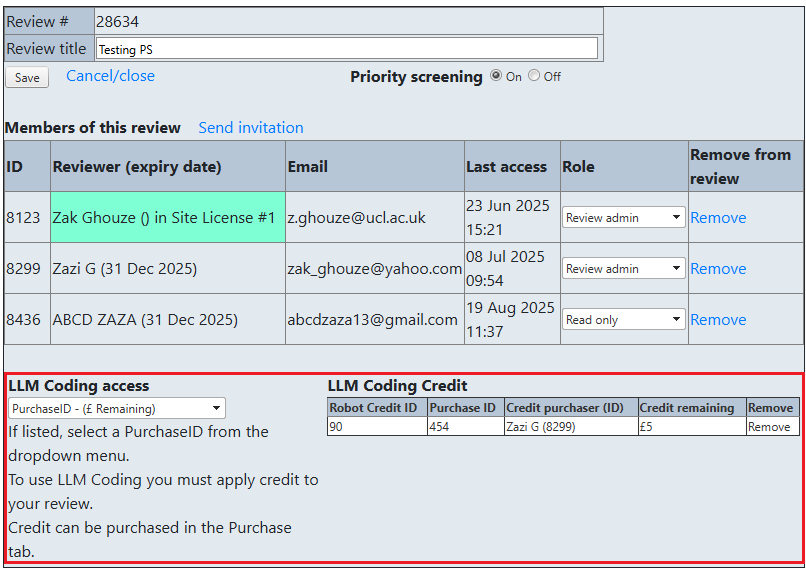The height and width of the screenshot is (570, 806).
Task: Open the Send invitation link
Action: click(x=251, y=128)
